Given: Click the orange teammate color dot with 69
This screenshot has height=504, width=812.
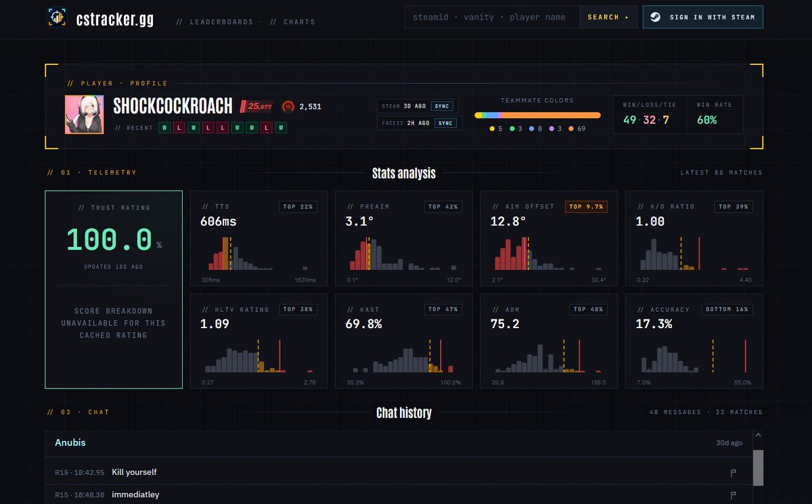Looking at the screenshot, I should pyautogui.click(x=572, y=129).
